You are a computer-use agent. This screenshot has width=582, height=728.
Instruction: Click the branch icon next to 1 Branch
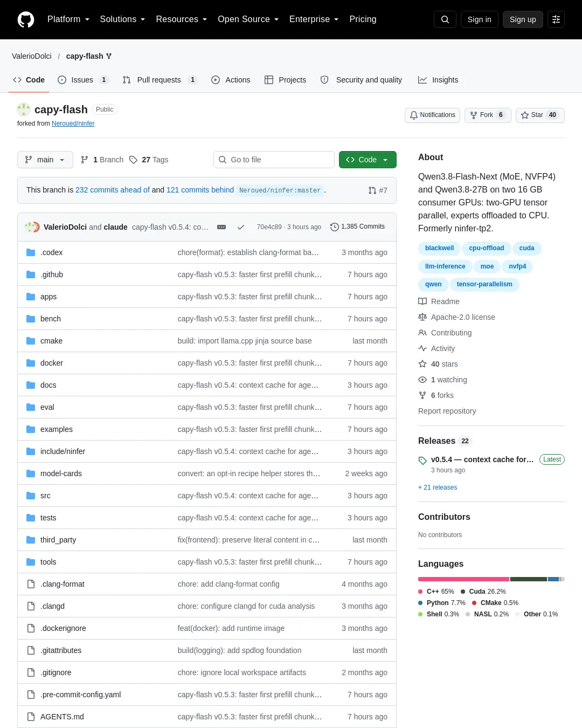point(85,160)
